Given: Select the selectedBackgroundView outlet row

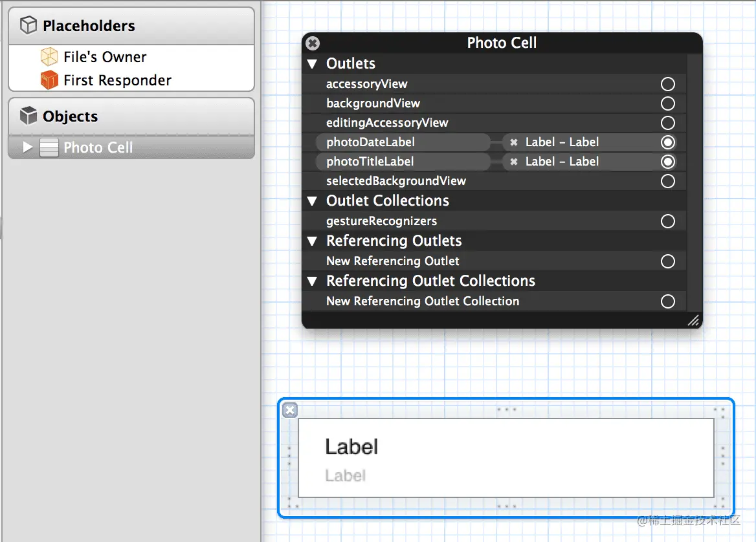Looking at the screenshot, I should [x=495, y=181].
